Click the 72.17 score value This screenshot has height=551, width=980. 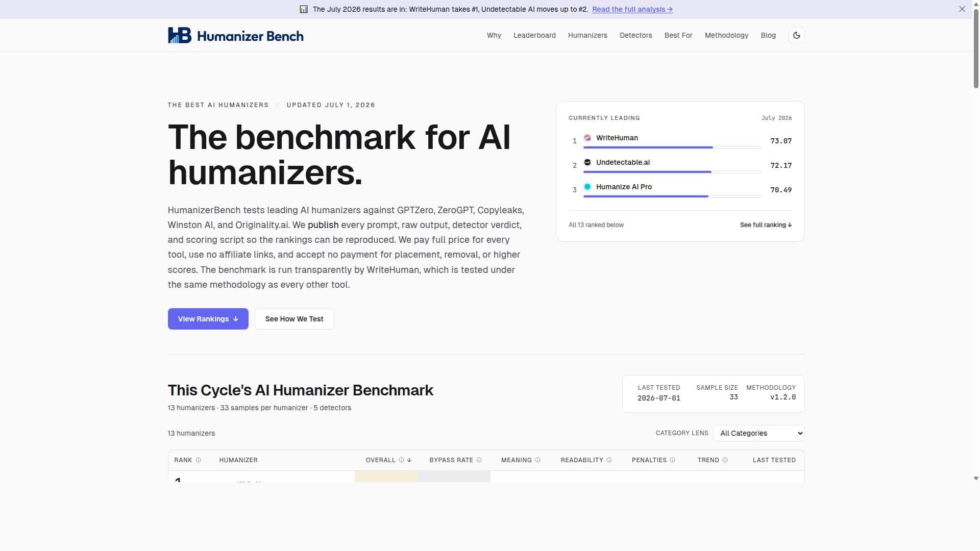pos(781,165)
